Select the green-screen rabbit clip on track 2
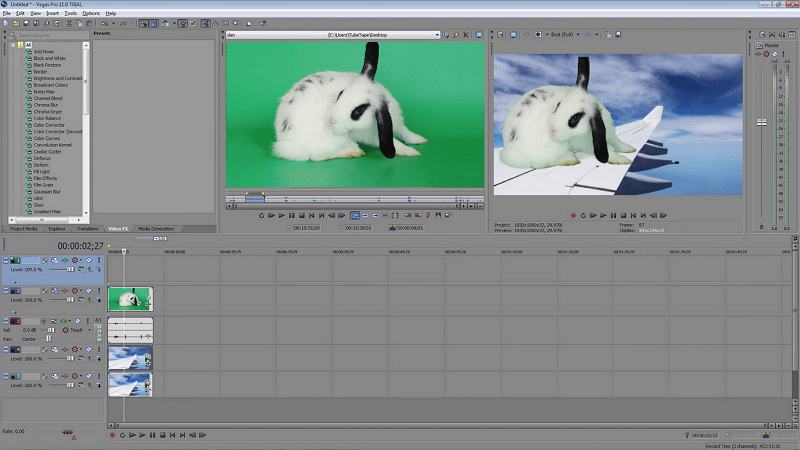 [x=130, y=299]
